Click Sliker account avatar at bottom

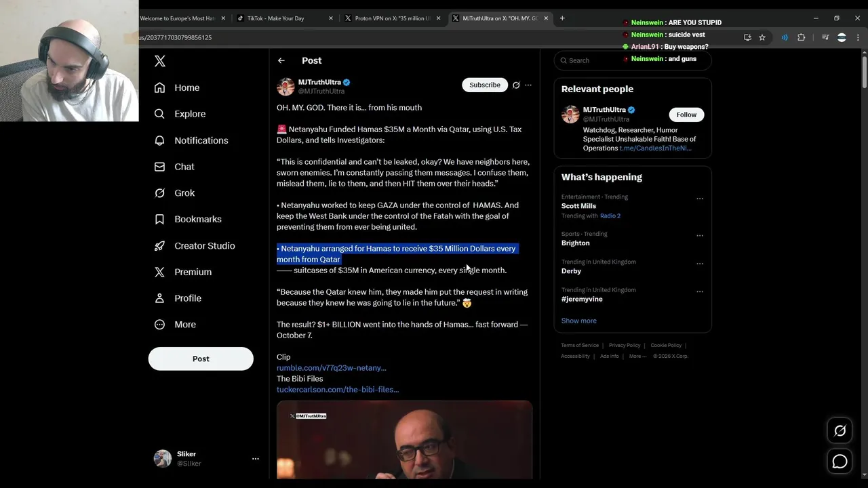tap(163, 459)
